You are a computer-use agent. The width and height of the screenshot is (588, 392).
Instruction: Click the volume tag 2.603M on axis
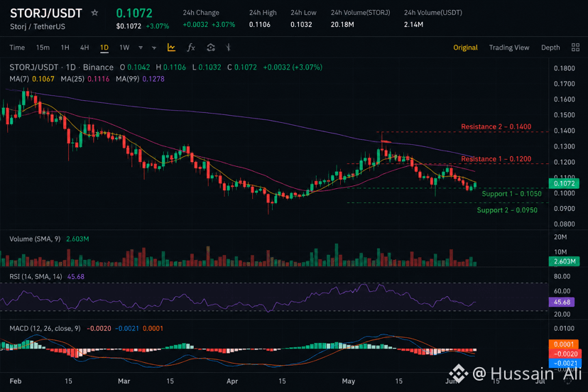pyautogui.click(x=564, y=261)
